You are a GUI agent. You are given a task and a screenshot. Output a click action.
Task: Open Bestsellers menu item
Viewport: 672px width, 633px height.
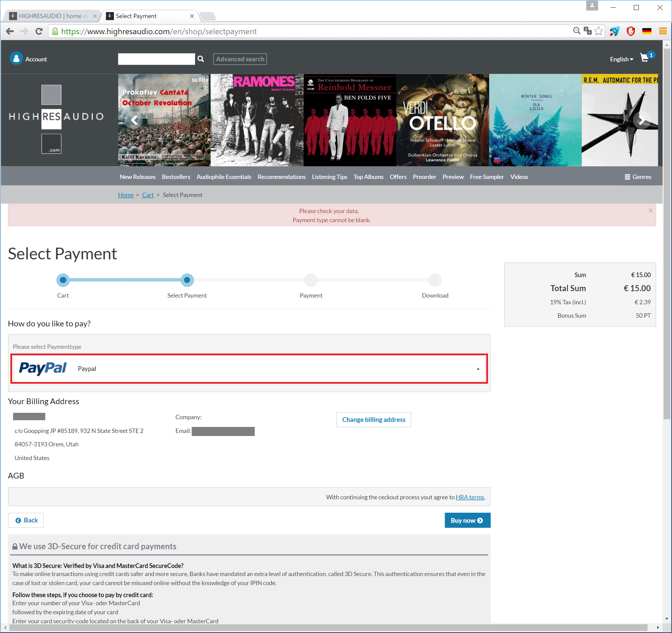(176, 177)
